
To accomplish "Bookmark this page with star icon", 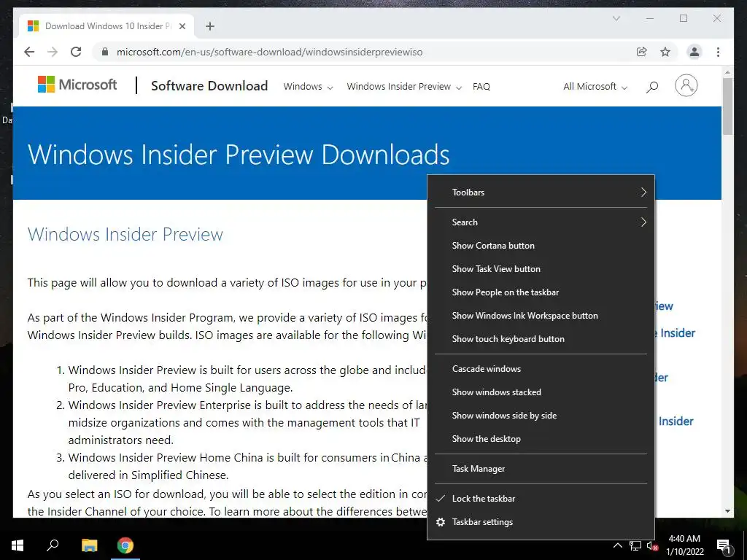I will [665, 52].
